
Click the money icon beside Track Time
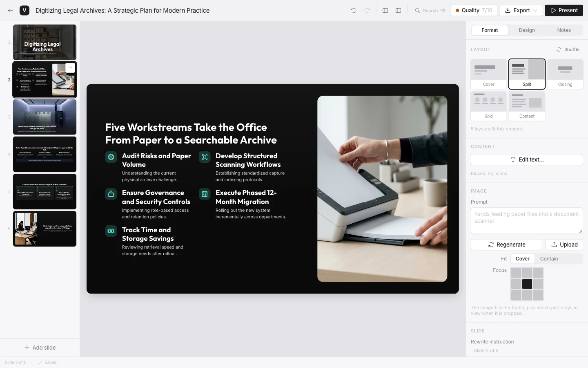pyautogui.click(x=111, y=231)
